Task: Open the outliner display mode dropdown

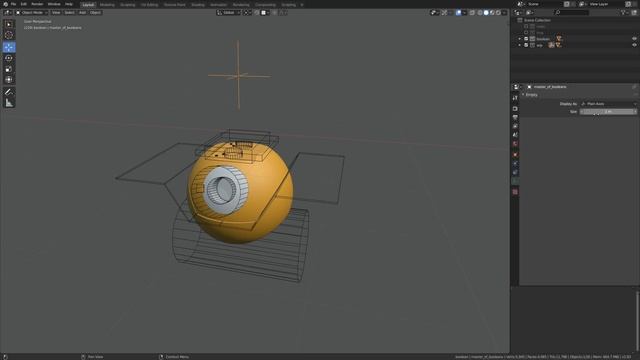Action: [x=529, y=13]
